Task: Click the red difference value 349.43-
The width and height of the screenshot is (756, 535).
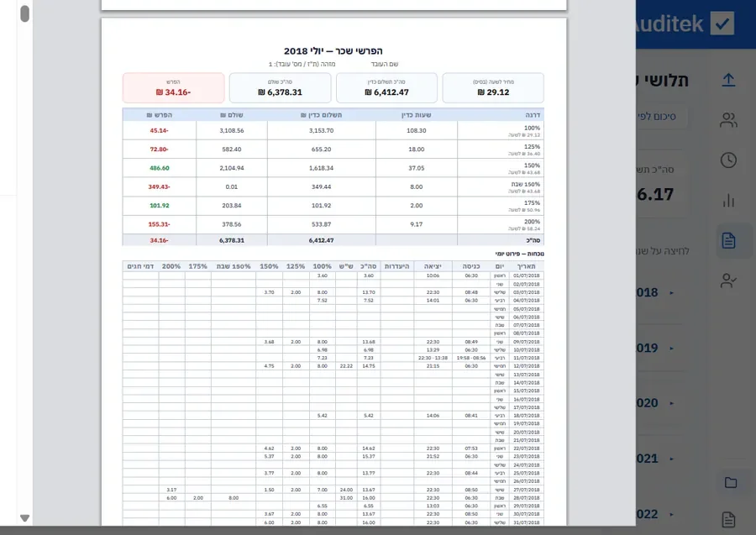Action: click(159, 187)
